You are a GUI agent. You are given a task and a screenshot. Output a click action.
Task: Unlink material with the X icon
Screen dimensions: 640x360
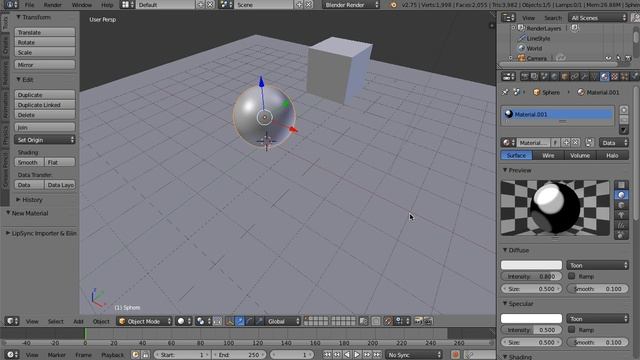(x=576, y=142)
